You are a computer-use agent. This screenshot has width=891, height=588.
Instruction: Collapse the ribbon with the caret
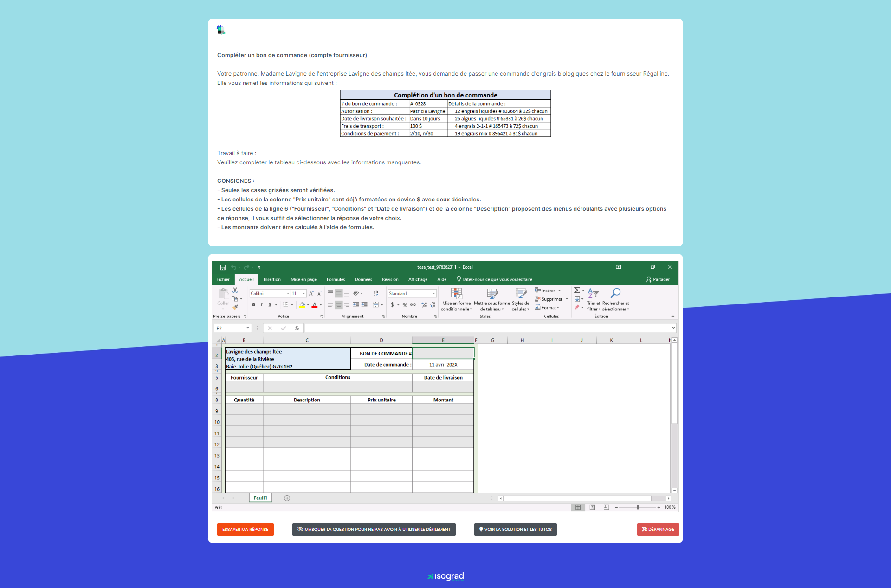tap(673, 316)
